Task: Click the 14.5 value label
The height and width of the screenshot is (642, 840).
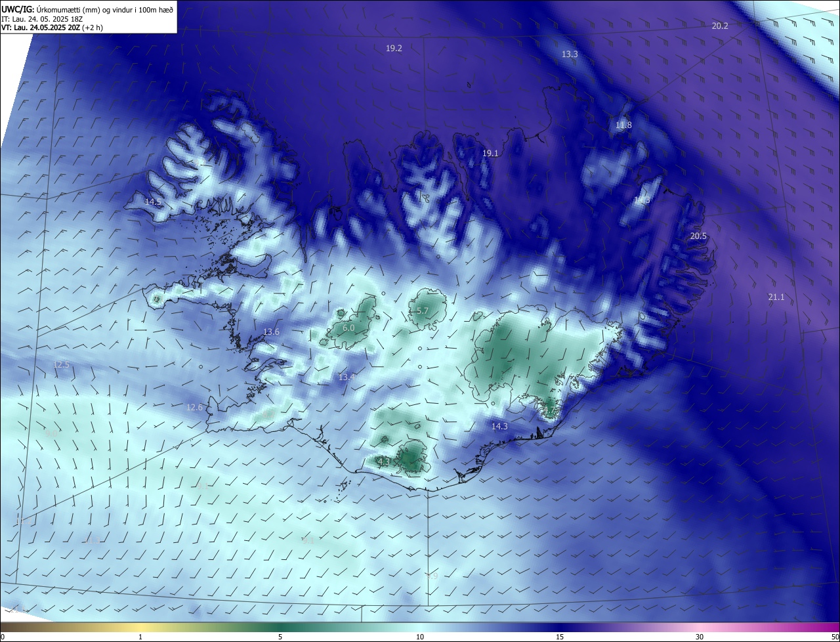Action: tap(152, 202)
